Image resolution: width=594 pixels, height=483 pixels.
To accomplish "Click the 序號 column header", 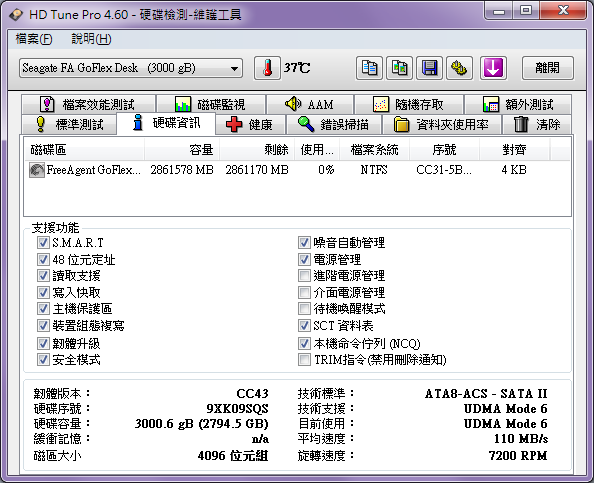I will 444,150.
